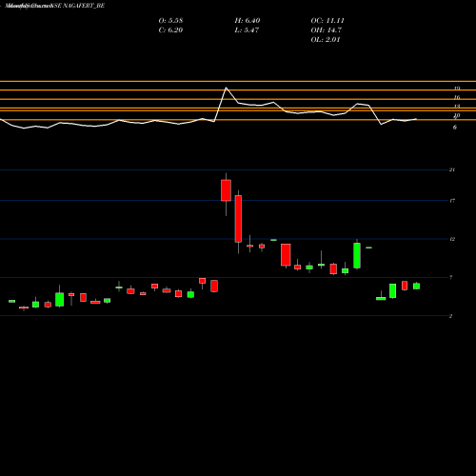
Task: Click the 13 indicator axis label
Action: pyautogui.click(x=457, y=107)
